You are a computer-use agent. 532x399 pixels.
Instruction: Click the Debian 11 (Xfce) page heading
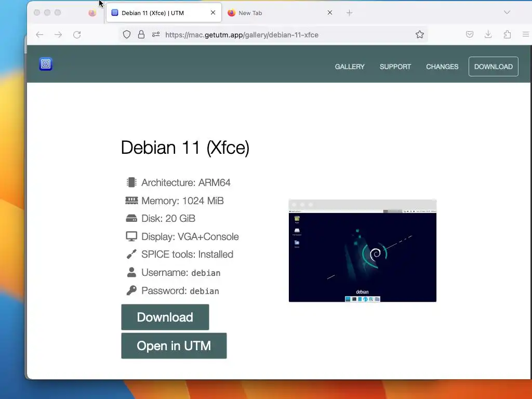point(185,148)
